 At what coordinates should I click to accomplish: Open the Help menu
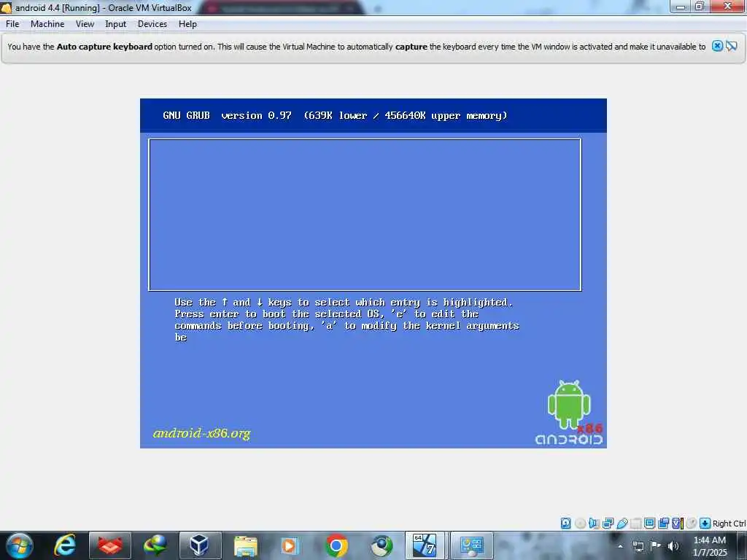[187, 24]
